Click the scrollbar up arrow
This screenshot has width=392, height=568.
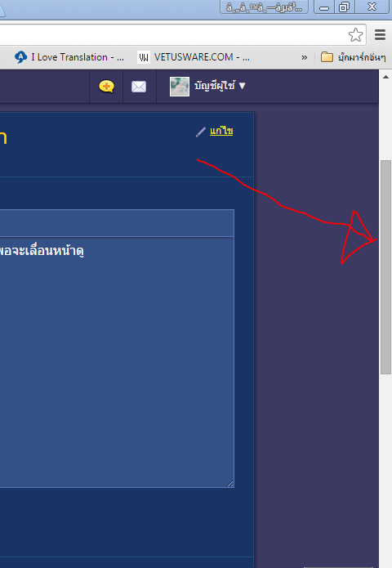(x=385, y=77)
